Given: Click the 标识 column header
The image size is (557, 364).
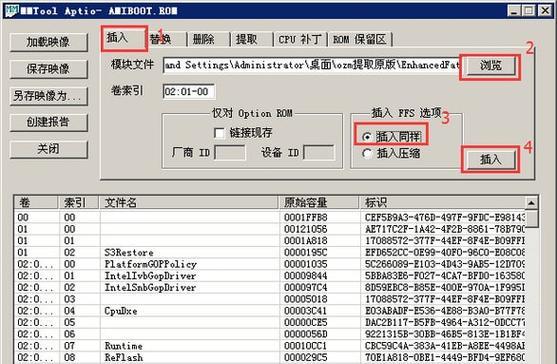Looking at the screenshot, I should pyautogui.click(x=442, y=203).
